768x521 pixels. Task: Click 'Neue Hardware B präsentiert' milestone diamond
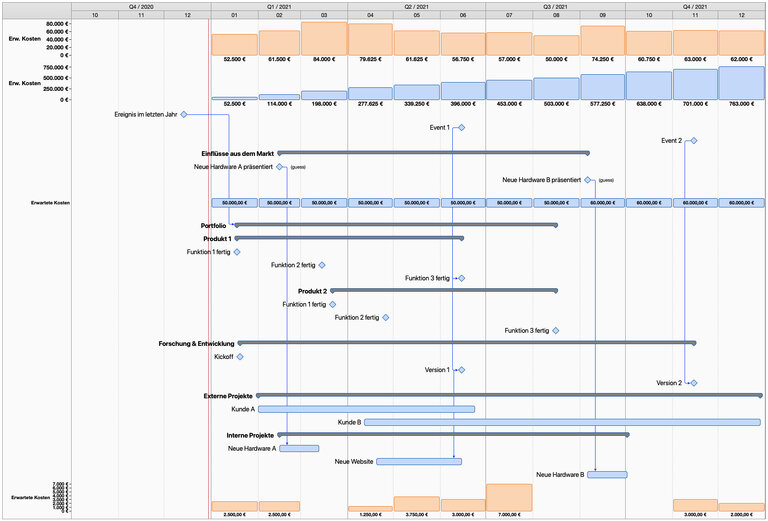point(589,181)
